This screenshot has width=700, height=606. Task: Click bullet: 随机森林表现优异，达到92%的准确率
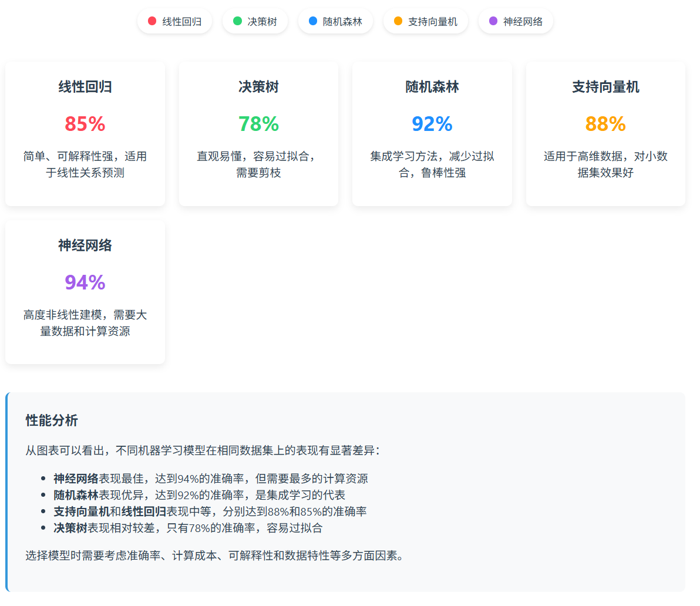pyautogui.click(x=200, y=495)
